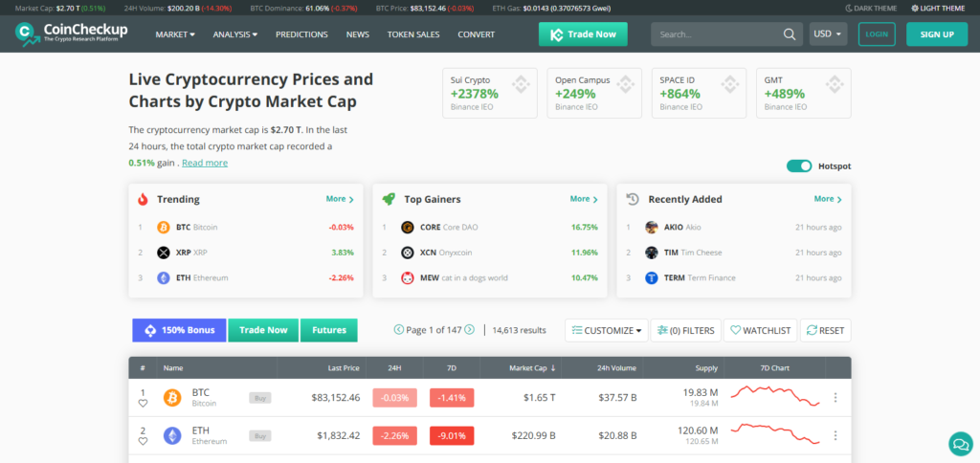Open ETH row three-dot menu
The width and height of the screenshot is (980, 463).
click(835, 435)
